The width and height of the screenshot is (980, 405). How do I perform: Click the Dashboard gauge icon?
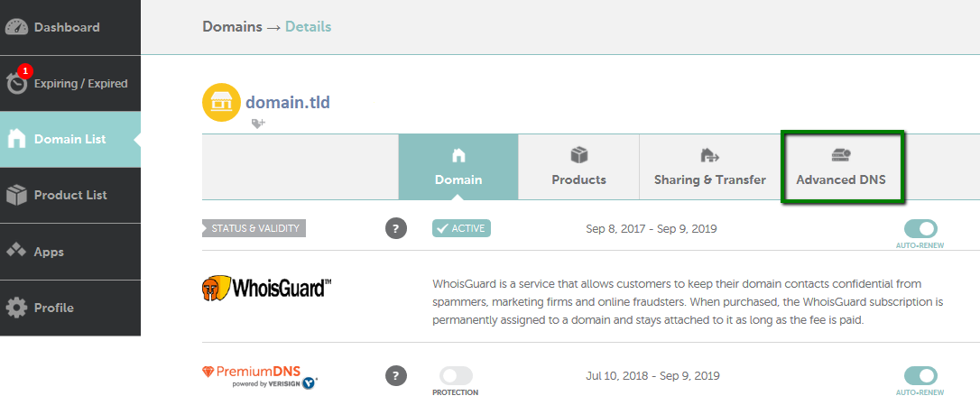click(x=17, y=27)
